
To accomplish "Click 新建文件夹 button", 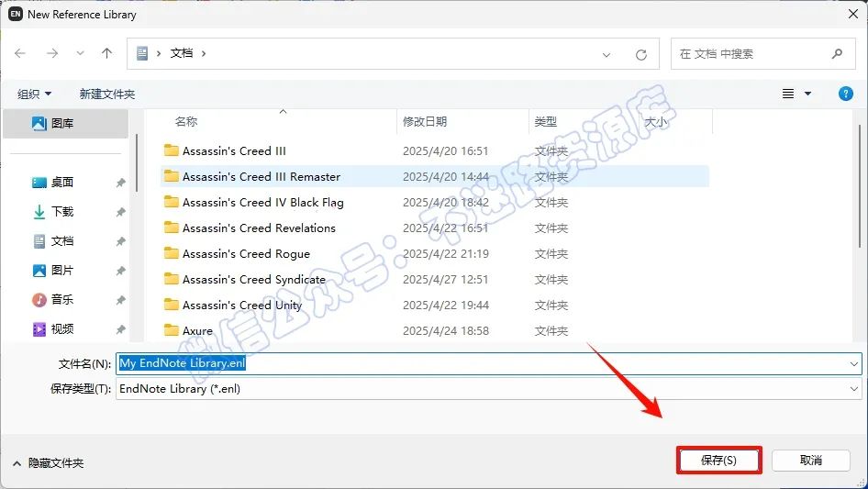I will click(x=107, y=94).
